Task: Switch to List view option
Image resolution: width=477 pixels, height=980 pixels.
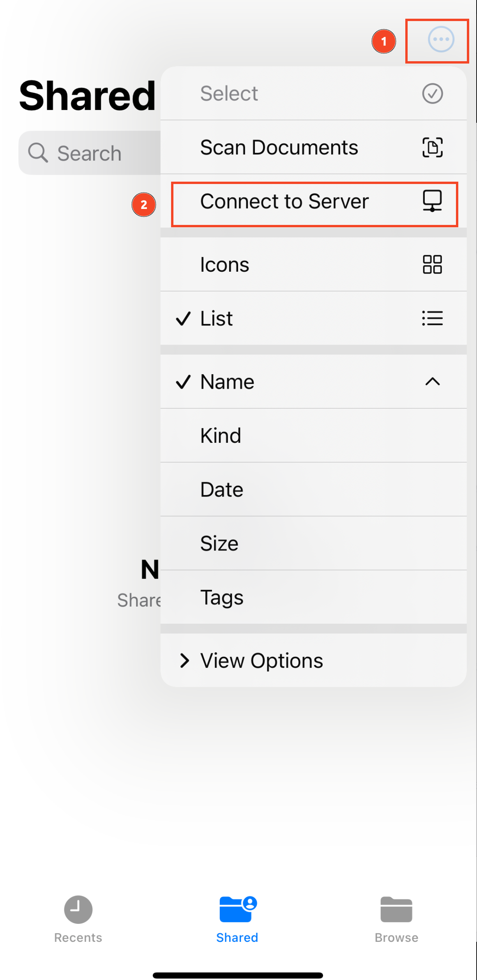Action: [x=217, y=318]
